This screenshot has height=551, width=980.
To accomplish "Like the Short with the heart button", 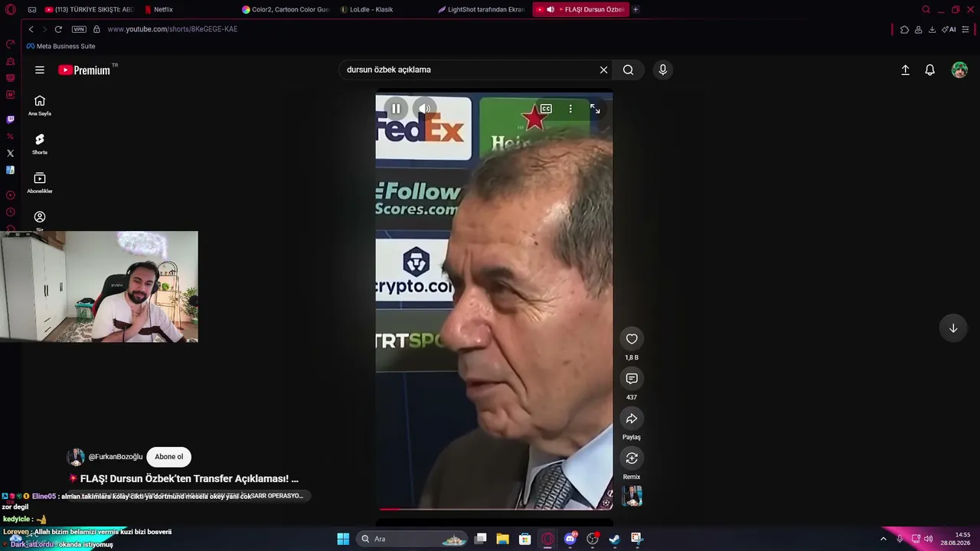I will [x=632, y=339].
